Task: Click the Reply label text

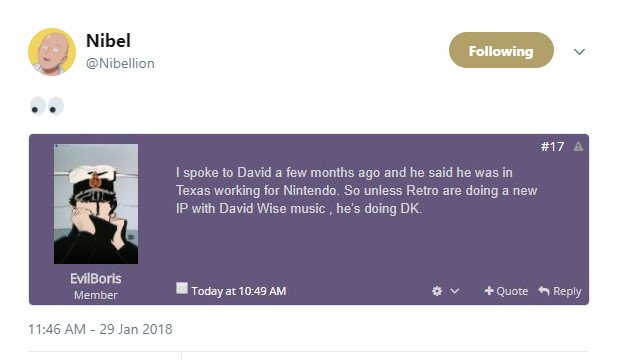Action: click(567, 291)
